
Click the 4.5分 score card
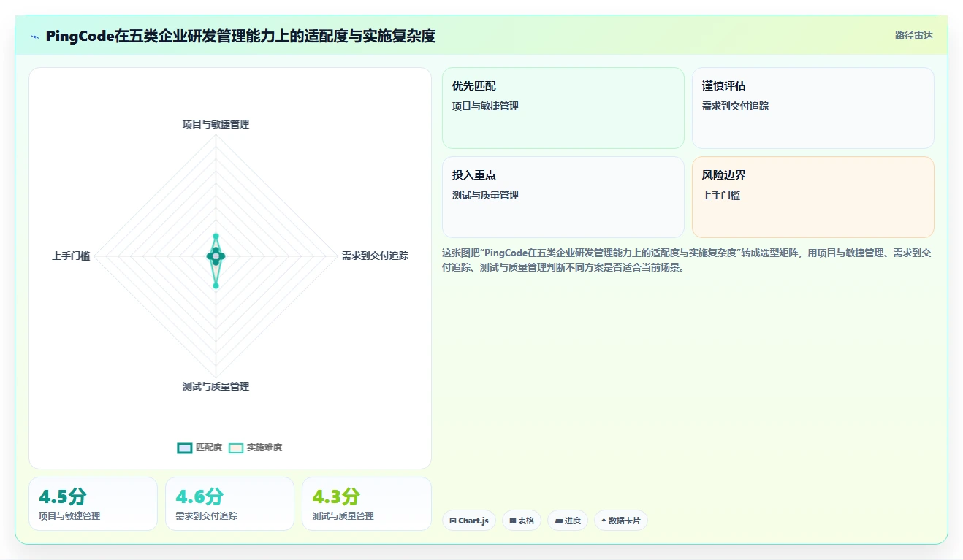[93, 504]
